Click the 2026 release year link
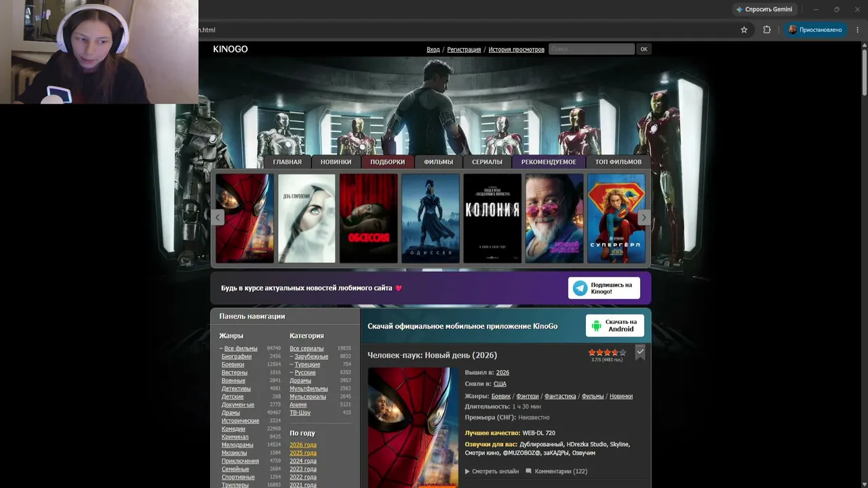This screenshot has height=488, width=868. pyautogui.click(x=502, y=373)
